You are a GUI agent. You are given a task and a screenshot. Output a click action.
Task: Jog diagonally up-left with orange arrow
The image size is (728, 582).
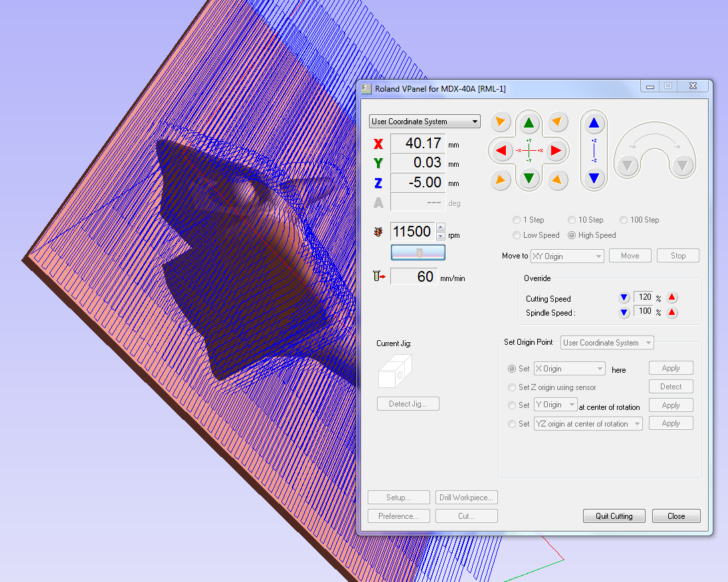(x=501, y=122)
